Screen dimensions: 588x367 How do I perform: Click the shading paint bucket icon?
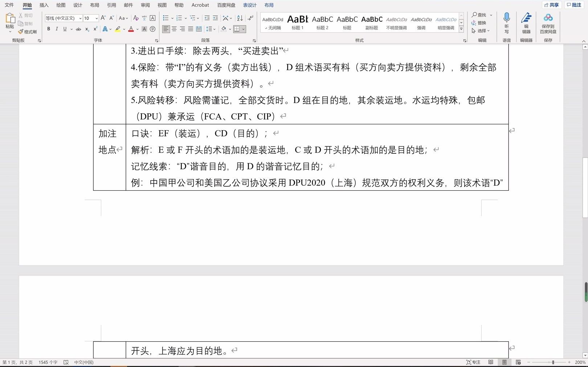pos(224,29)
